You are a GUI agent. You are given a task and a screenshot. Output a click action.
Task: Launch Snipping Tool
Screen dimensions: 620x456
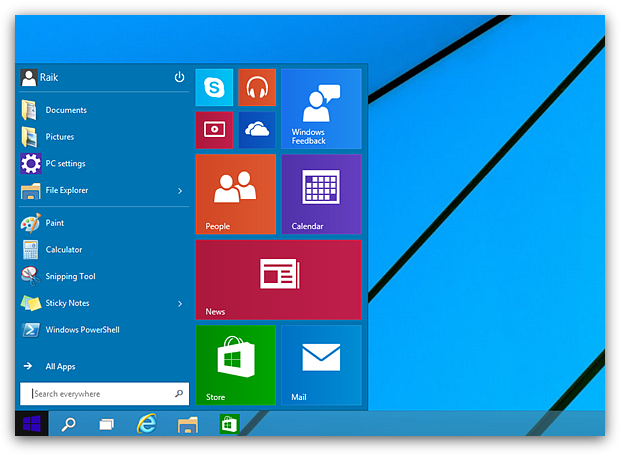point(104,276)
